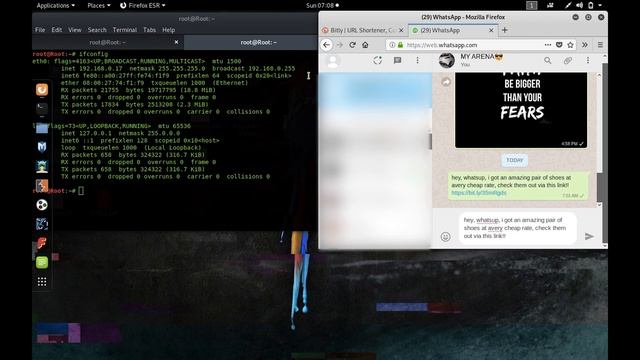The image size is (640, 360).
Task: Open the Firefox ESR app menu
Action: [142, 5]
